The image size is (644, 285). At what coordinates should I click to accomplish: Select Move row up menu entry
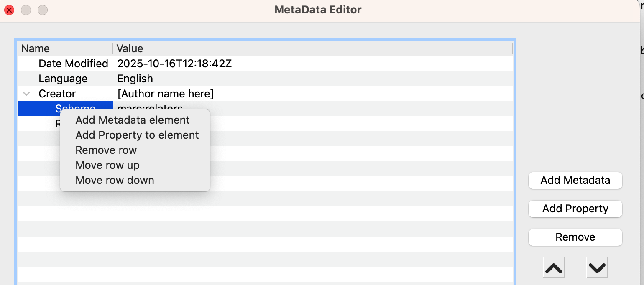(x=107, y=165)
